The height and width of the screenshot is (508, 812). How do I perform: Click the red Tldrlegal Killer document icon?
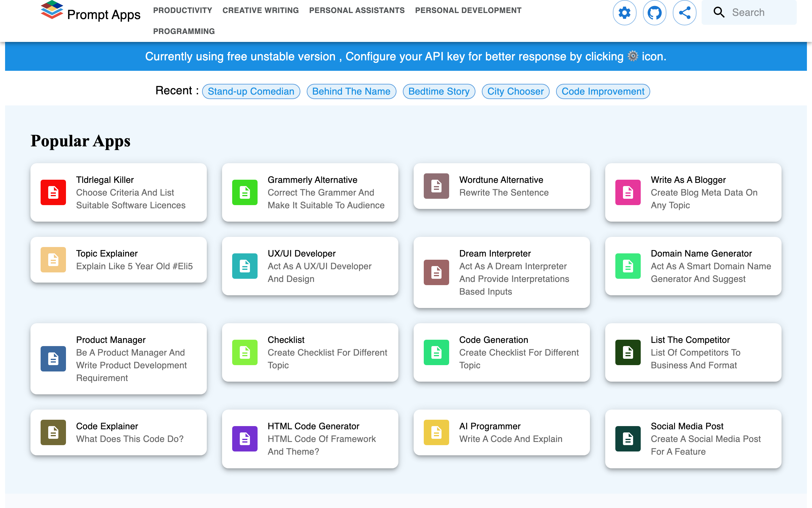pyautogui.click(x=53, y=192)
